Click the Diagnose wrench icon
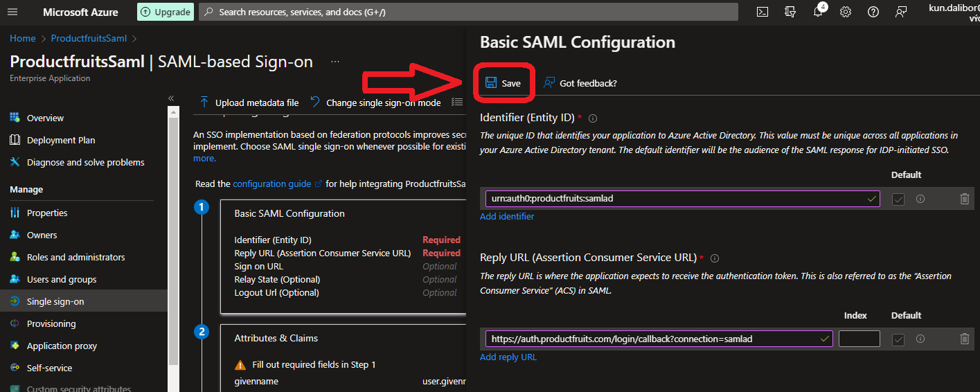The image size is (980, 392). (15, 162)
